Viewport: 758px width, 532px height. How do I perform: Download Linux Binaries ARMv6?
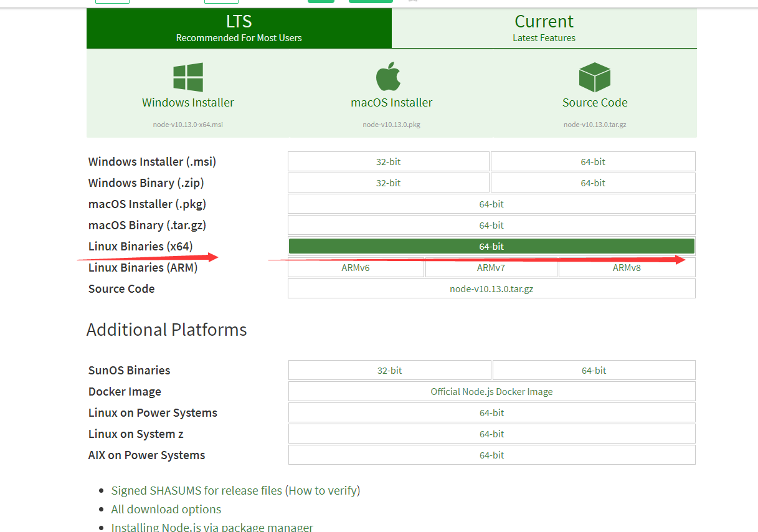[x=356, y=267]
